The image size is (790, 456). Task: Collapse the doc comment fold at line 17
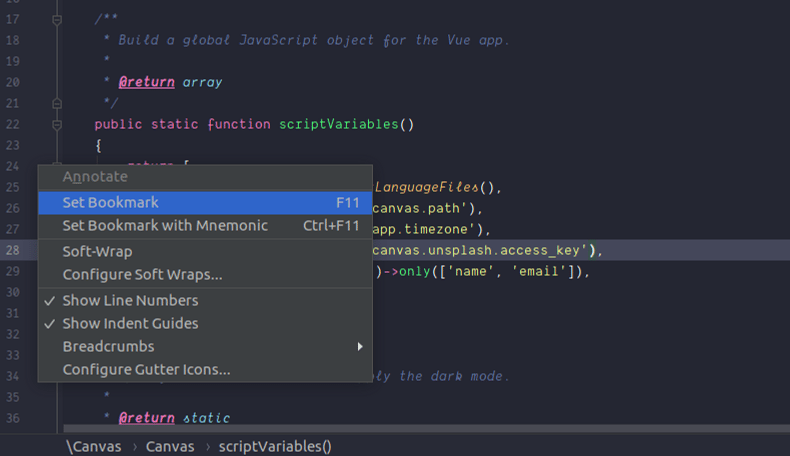(57, 19)
